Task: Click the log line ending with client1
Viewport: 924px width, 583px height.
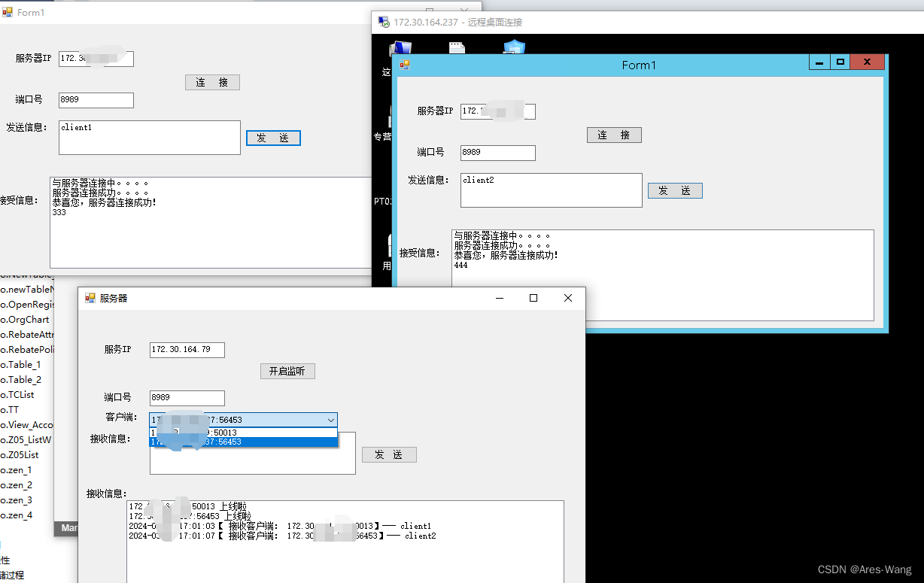Action: (280, 526)
